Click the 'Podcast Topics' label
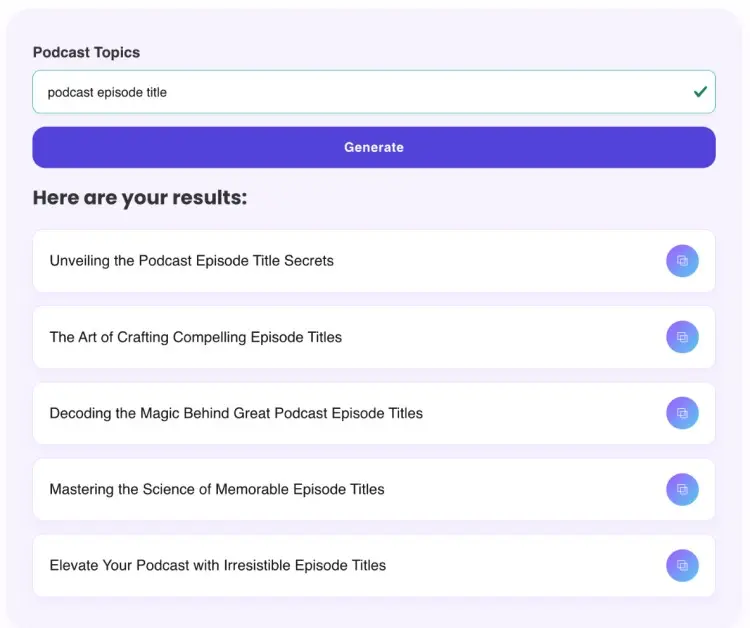 pos(86,52)
